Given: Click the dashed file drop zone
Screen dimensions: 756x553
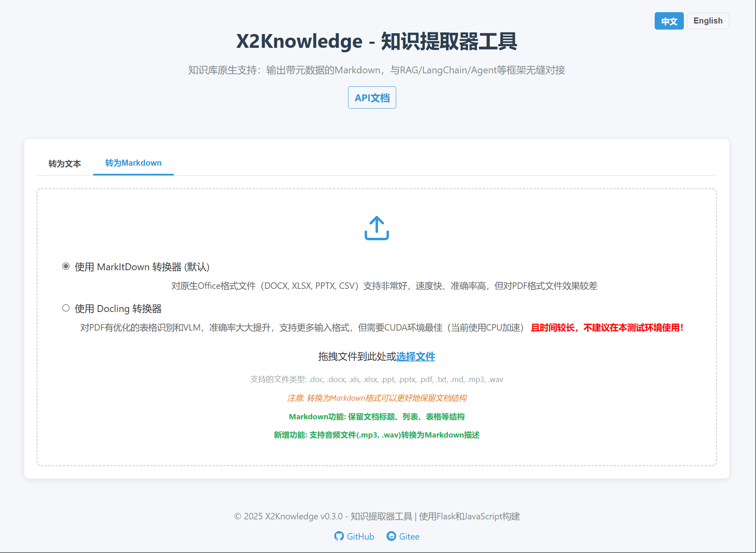Looking at the screenshot, I should (x=377, y=327).
